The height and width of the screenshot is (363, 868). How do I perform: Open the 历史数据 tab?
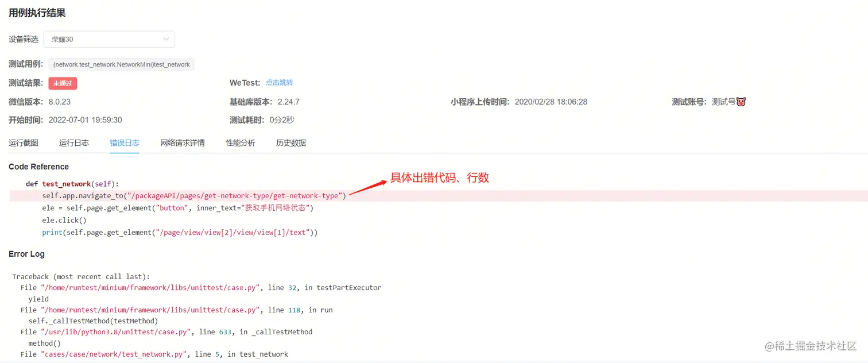click(x=291, y=143)
